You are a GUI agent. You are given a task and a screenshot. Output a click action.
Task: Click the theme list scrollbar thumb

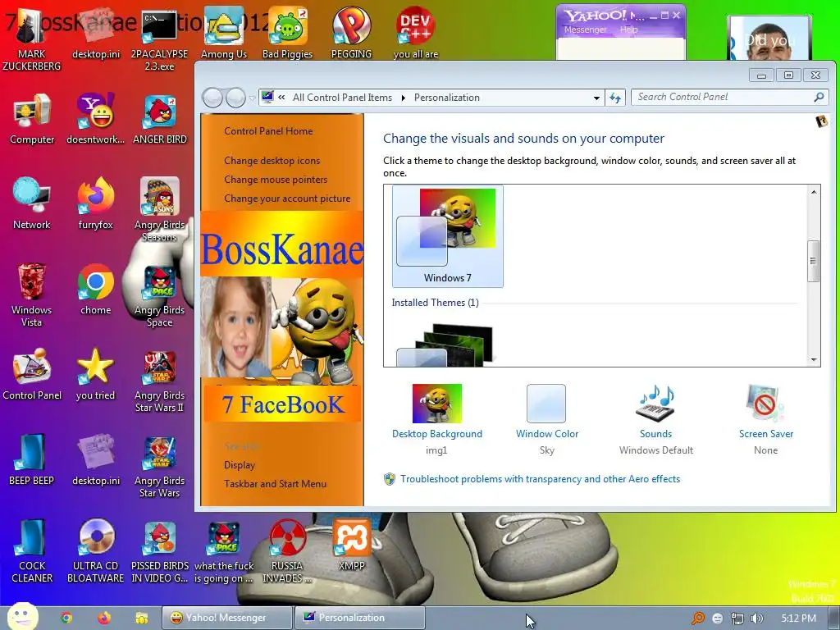(x=814, y=261)
